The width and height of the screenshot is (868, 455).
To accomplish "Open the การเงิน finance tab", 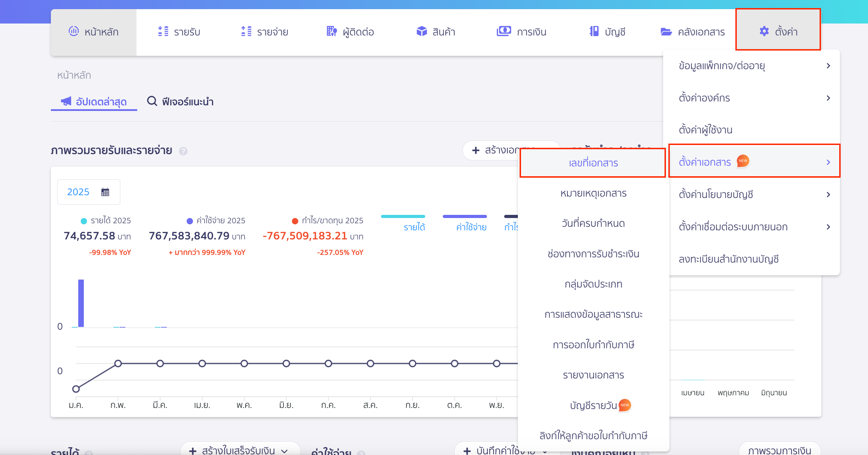I will coord(521,32).
